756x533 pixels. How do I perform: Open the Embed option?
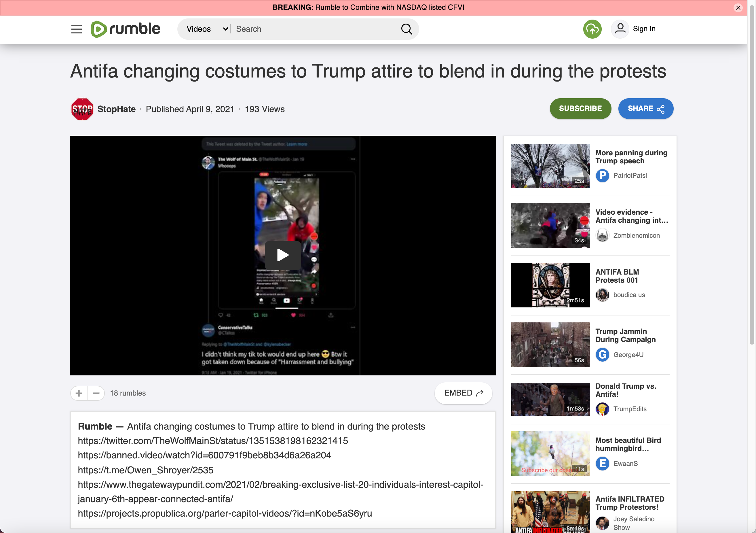pyautogui.click(x=463, y=393)
